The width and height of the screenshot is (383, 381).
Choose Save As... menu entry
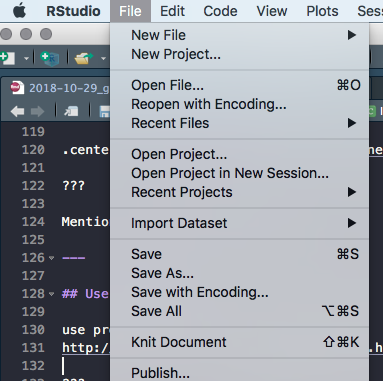[x=239, y=273]
